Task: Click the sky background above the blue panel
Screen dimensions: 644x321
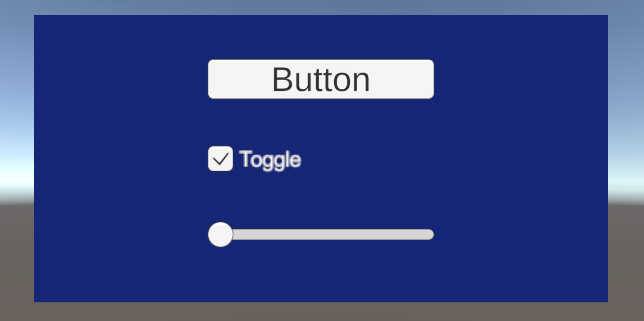Action: point(322,7)
